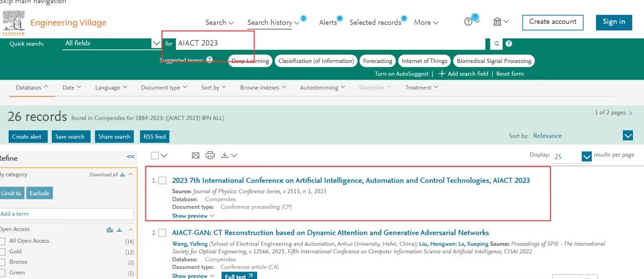Expand Date filter dropdown
644x279 pixels.
(71, 88)
